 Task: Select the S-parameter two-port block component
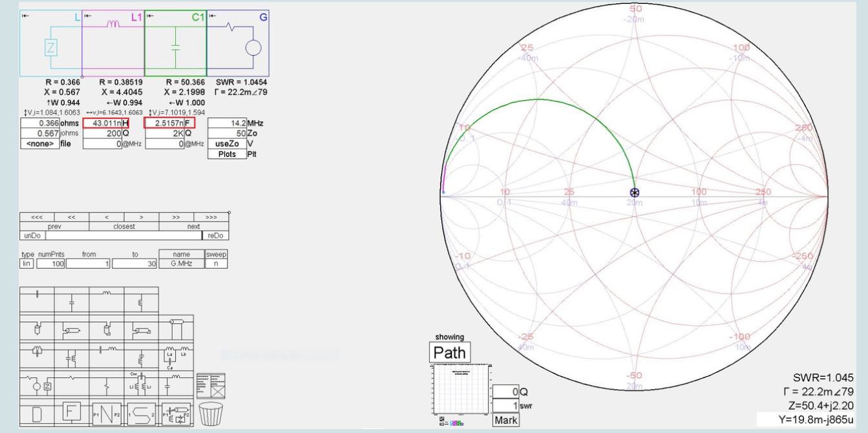142,412
